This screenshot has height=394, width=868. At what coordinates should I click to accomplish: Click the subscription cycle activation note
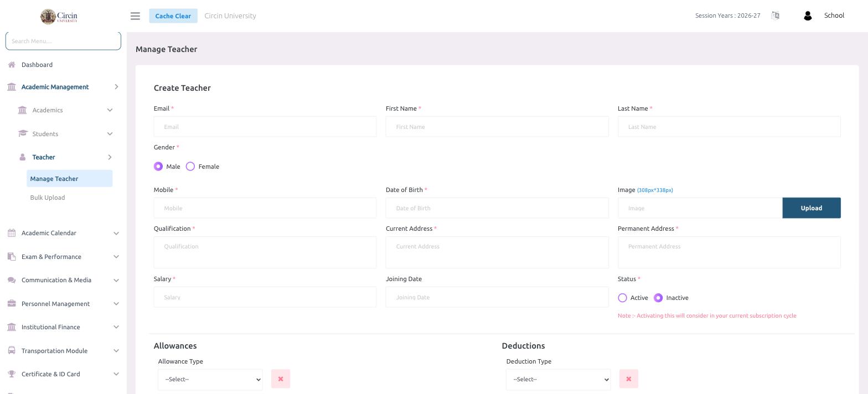[707, 315]
